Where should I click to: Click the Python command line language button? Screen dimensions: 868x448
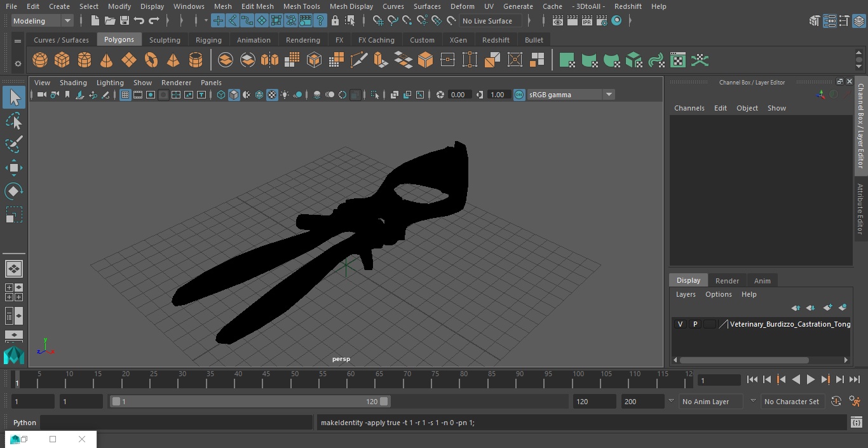25,423
